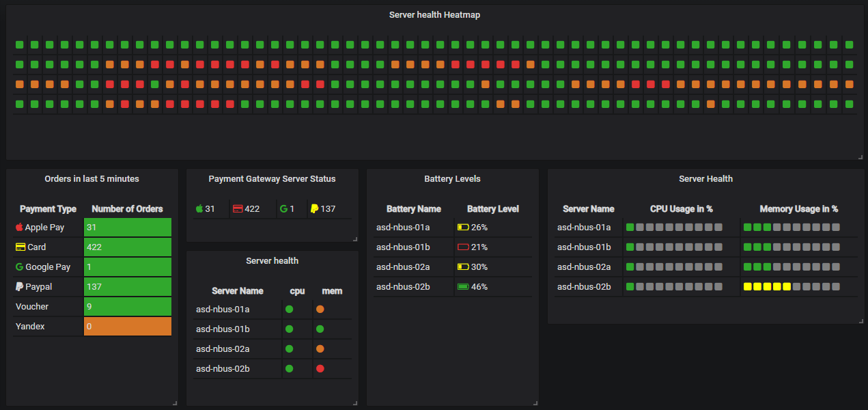Viewport: 868px width, 410px height.
Task: Open the Orders in last 5 minutes panel menu
Action: pos(92,178)
